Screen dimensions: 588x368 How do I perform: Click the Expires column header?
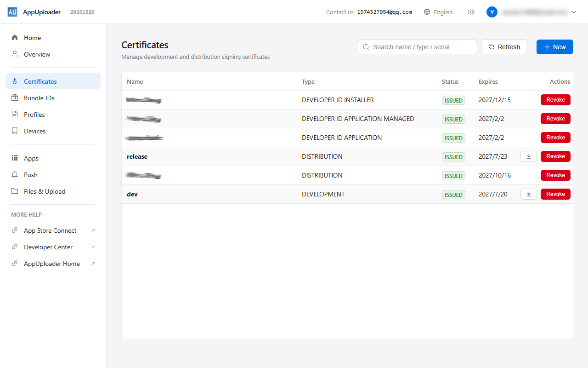click(488, 81)
